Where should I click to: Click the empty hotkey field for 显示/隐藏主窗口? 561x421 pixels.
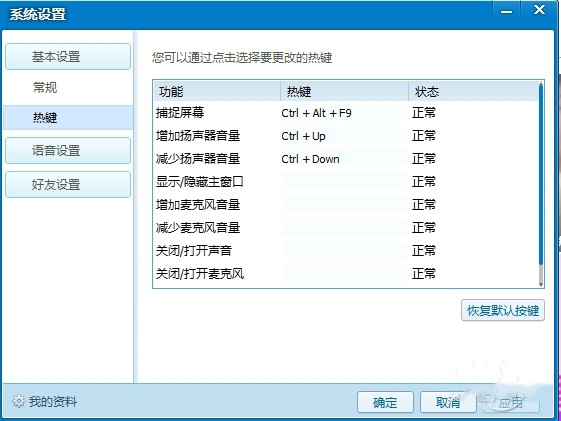pyautogui.click(x=344, y=182)
